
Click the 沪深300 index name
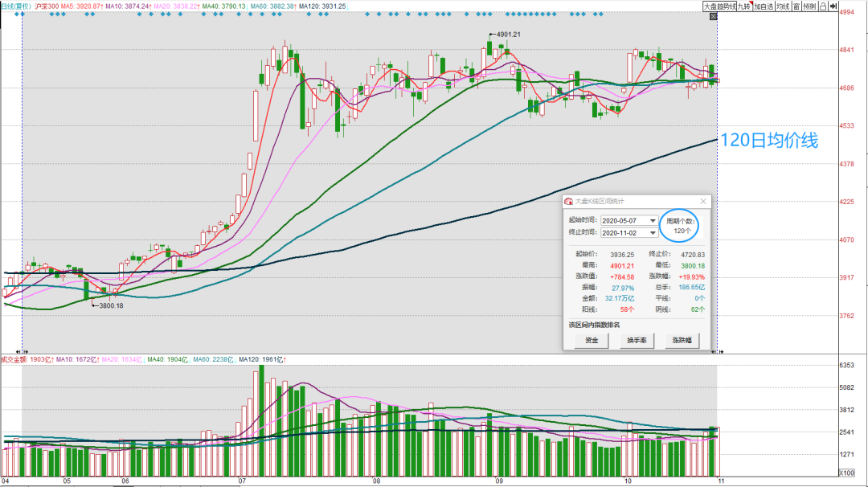point(47,6)
